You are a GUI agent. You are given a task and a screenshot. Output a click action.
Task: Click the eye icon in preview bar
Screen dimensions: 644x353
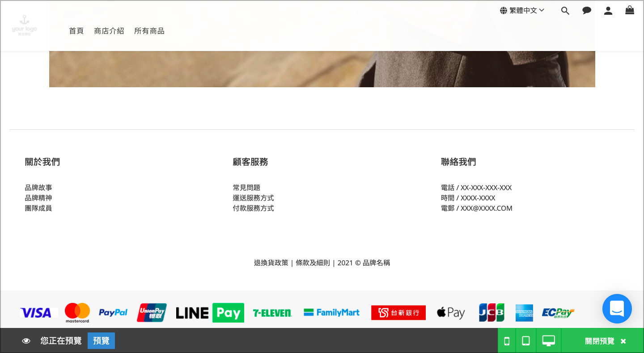(x=26, y=341)
